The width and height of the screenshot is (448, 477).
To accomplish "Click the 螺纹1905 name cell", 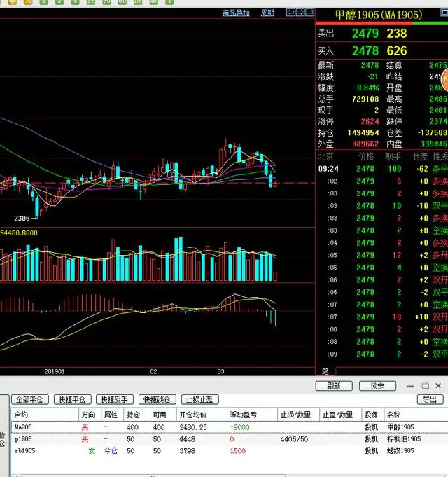I will pyautogui.click(x=400, y=451).
